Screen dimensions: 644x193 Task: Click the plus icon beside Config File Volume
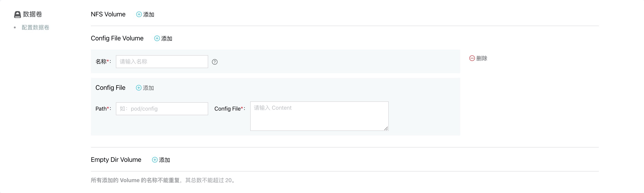pyautogui.click(x=157, y=39)
